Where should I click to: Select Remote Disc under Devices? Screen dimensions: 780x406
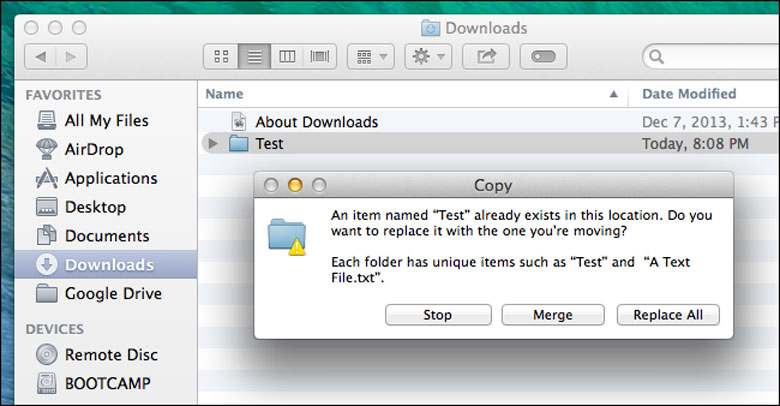(x=110, y=354)
